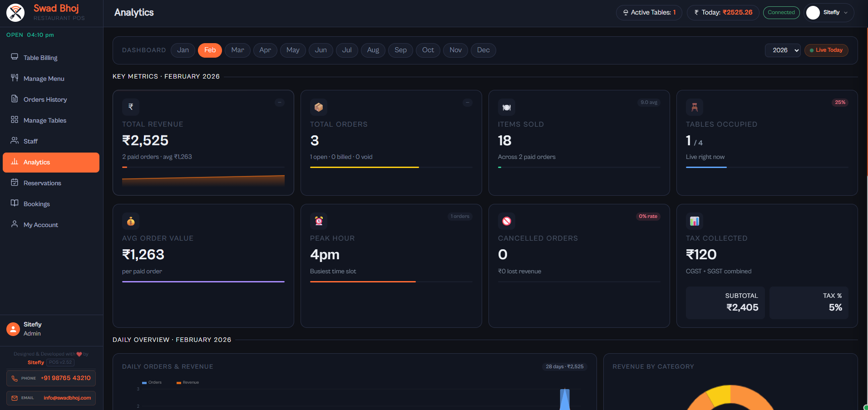
Task: Open the Reservations page
Action: click(x=42, y=183)
